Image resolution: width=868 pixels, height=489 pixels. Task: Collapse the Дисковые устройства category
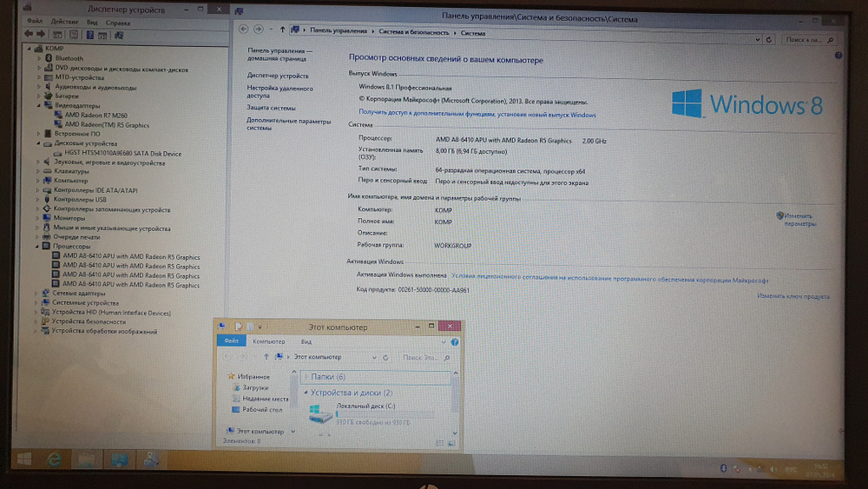38,143
